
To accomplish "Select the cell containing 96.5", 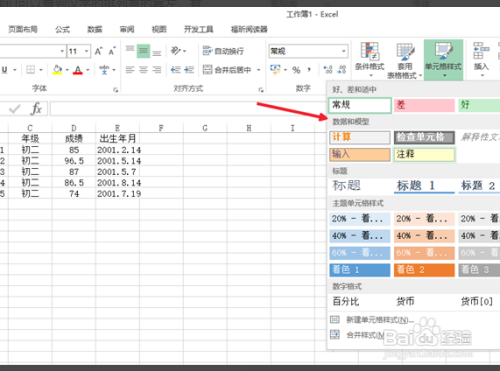I will point(74,161).
